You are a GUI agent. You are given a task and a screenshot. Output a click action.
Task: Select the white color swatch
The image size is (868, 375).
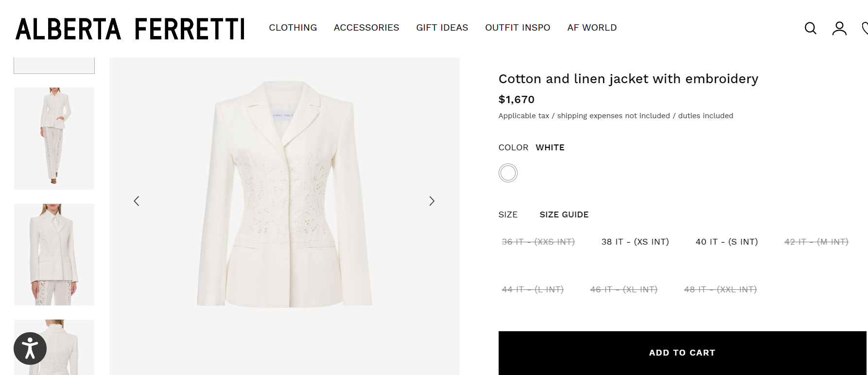[508, 173]
